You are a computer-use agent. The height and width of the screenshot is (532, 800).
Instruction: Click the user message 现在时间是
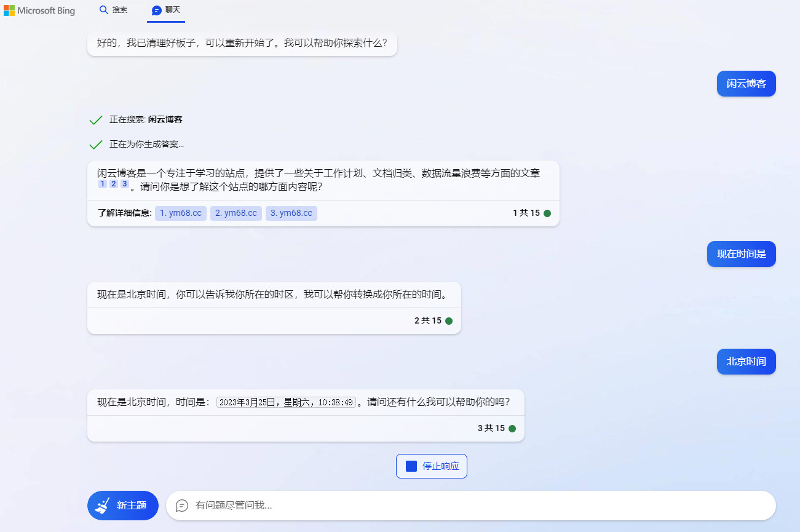coord(742,254)
